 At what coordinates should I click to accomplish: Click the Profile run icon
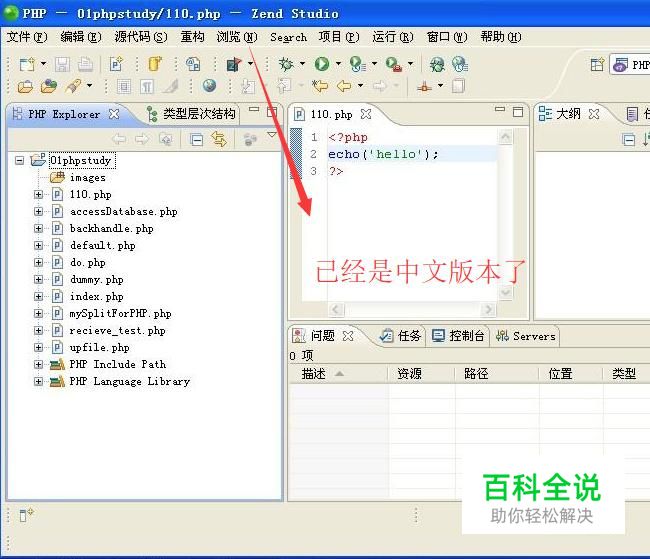(357, 64)
